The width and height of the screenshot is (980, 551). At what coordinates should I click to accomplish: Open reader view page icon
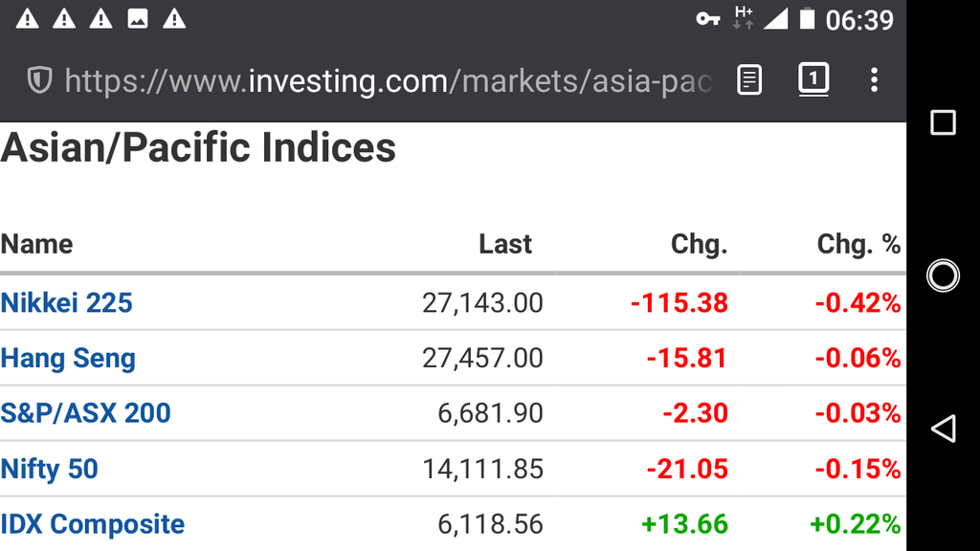(x=748, y=80)
